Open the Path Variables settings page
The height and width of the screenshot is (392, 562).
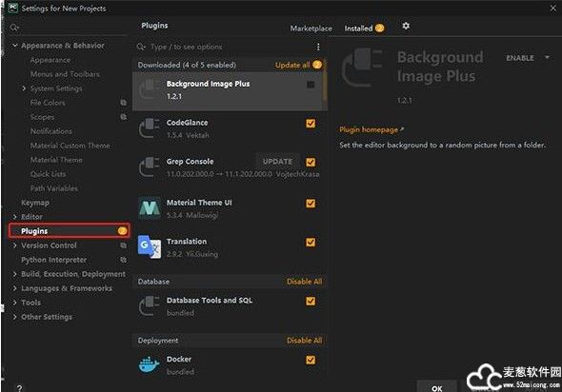click(53, 188)
